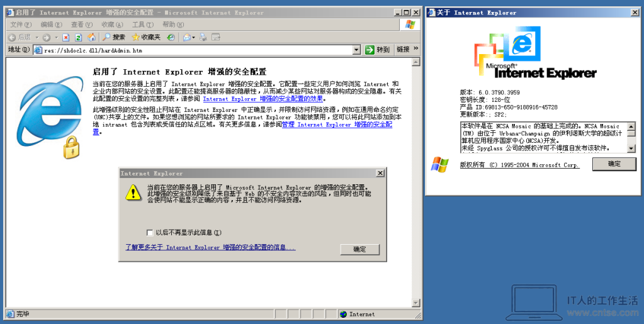Click 确定 in the security warning dialog
The height and width of the screenshot is (324, 644).
pyautogui.click(x=360, y=249)
